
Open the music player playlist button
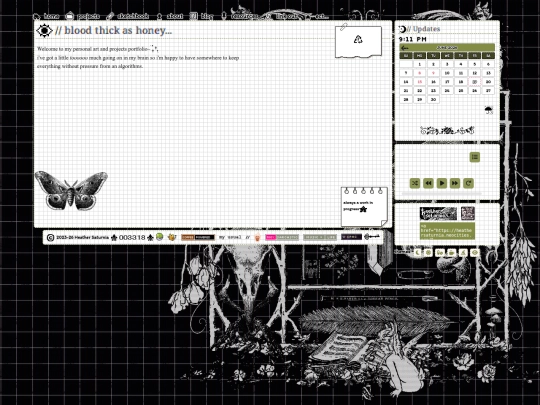point(475,157)
